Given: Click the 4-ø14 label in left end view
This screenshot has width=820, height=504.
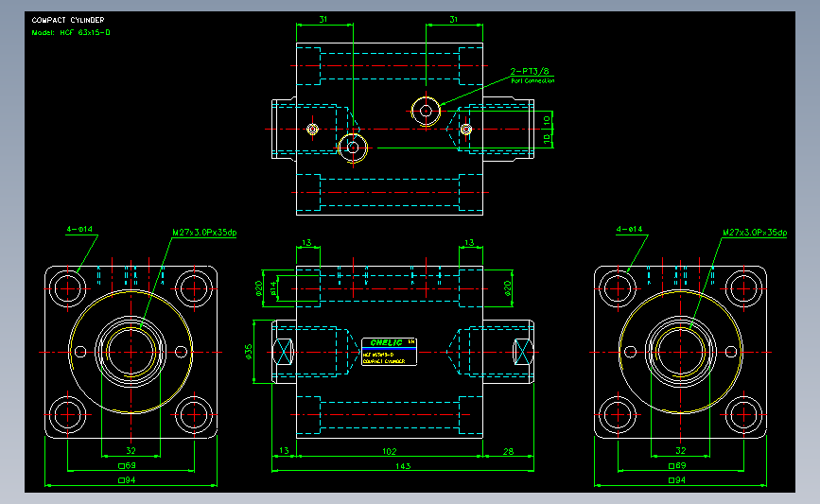Looking at the screenshot, I should click(79, 229).
